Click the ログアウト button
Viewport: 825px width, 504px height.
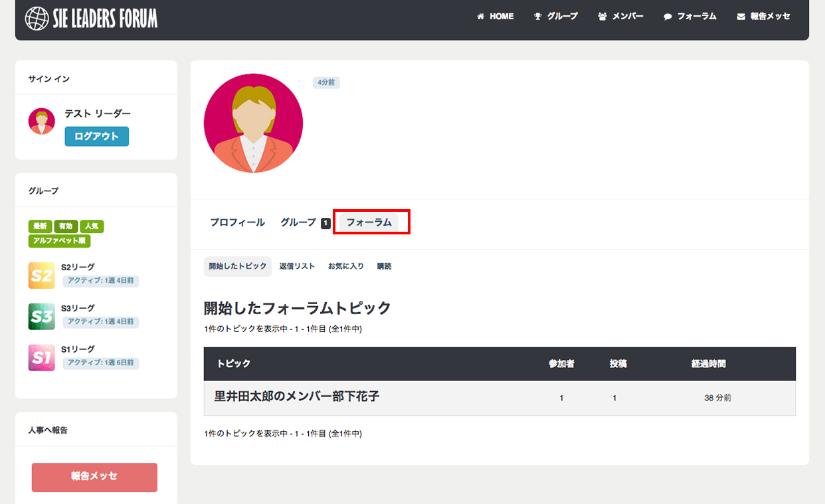(x=96, y=137)
